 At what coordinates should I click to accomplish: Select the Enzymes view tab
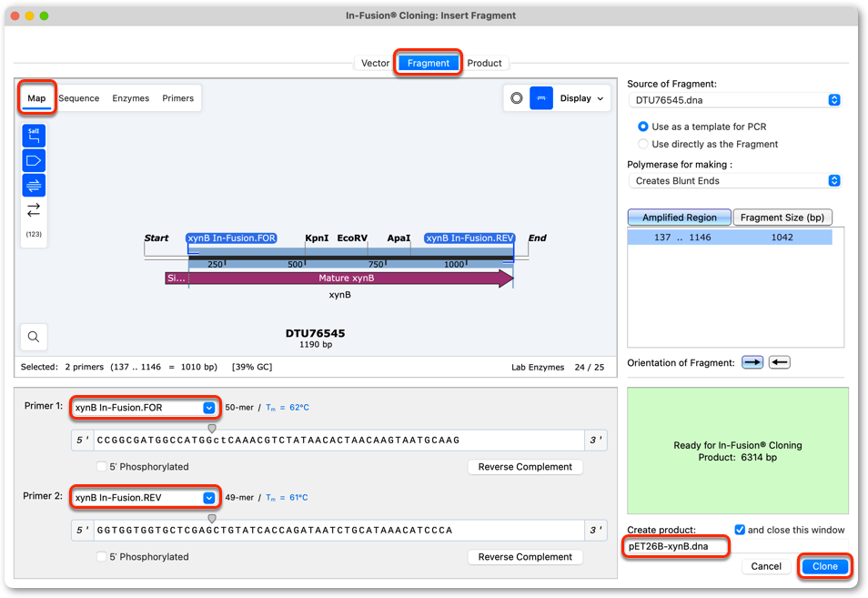[x=131, y=98]
